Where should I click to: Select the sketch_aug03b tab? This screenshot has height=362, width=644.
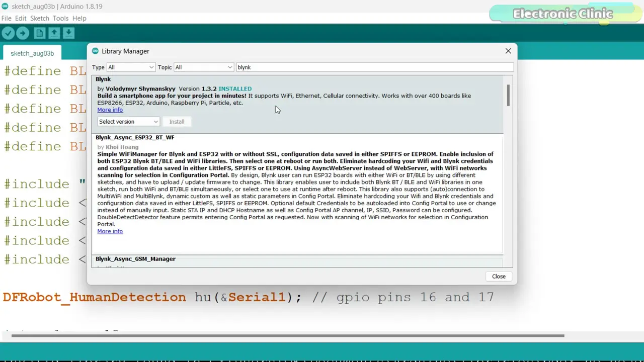[32, 53]
